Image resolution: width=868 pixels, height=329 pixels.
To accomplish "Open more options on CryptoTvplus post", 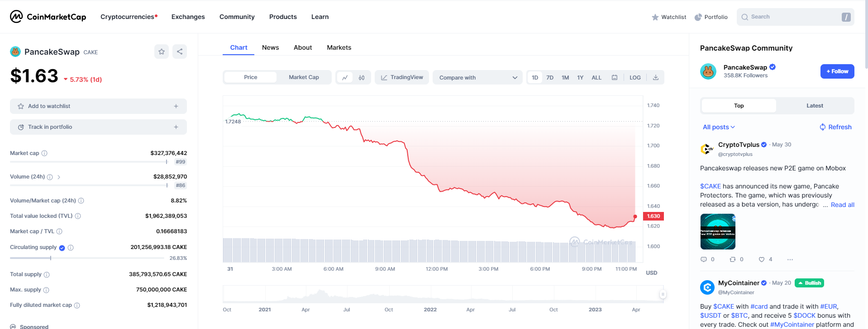I will pos(790,259).
